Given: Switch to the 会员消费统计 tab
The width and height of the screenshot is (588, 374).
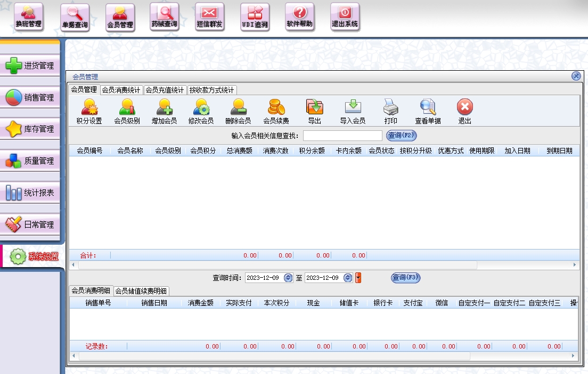Looking at the screenshot, I should pyautogui.click(x=121, y=90).
